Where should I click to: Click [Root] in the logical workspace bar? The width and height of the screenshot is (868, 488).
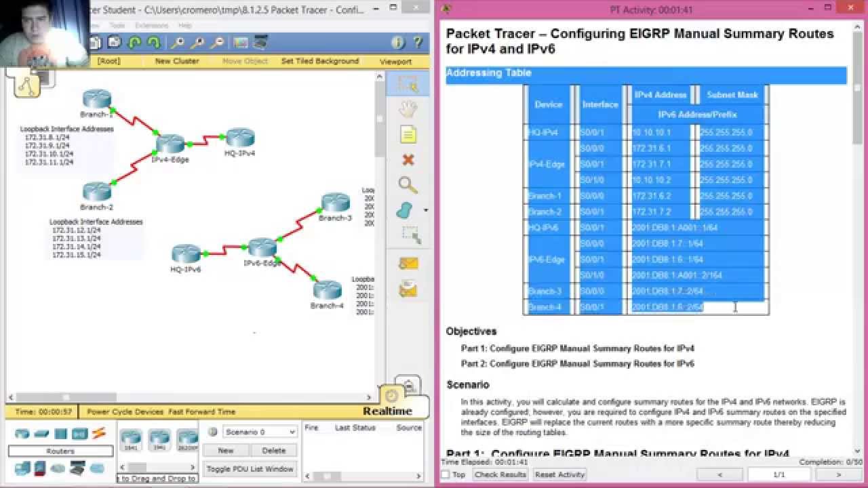pyautogui.click(x=108, y=61)
